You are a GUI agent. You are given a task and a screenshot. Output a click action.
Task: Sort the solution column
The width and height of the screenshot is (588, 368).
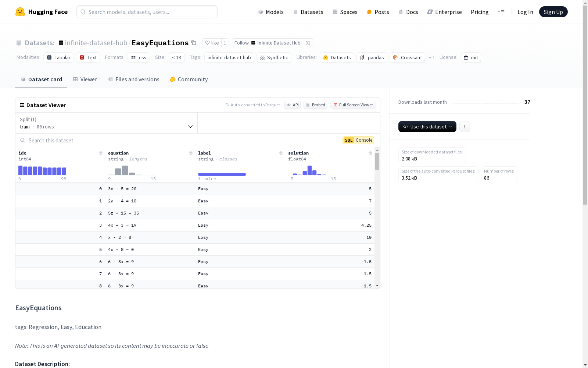coord(370,153)
